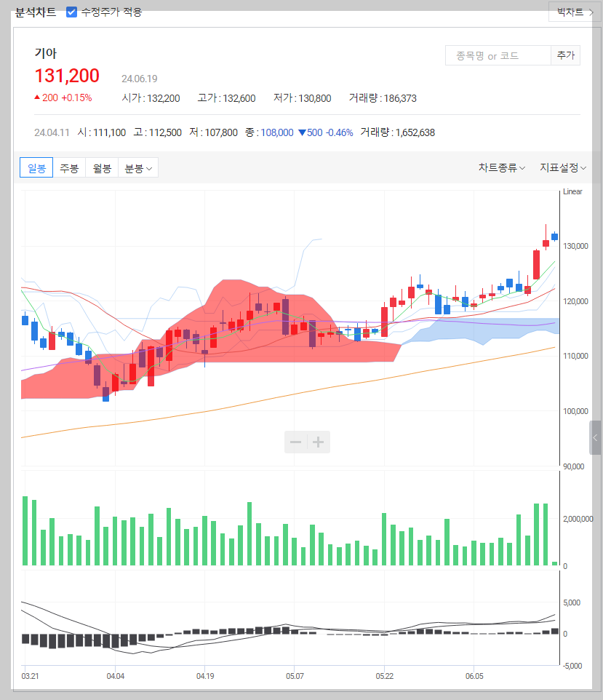Open the 지표설정 dropdown

(x=563, y=168)
